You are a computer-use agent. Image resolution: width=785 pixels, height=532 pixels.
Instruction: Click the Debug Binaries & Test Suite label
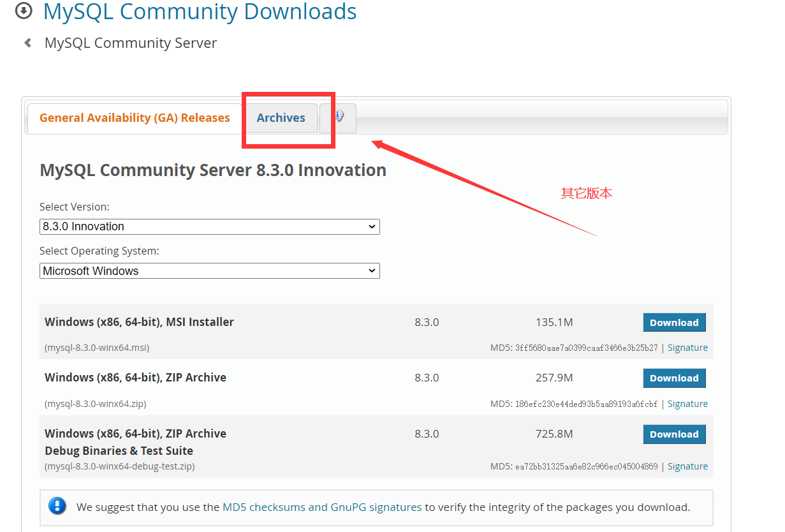119,450
